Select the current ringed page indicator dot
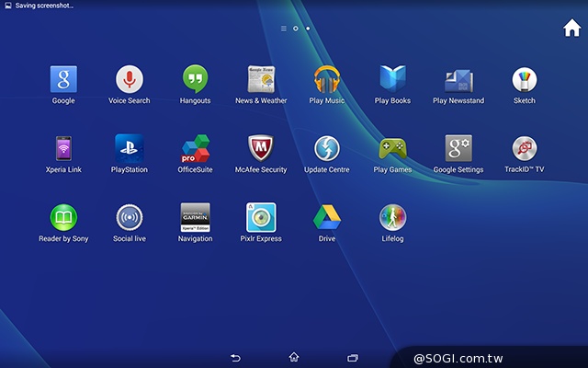The image size is (588, 368). [x=296, y=29]
